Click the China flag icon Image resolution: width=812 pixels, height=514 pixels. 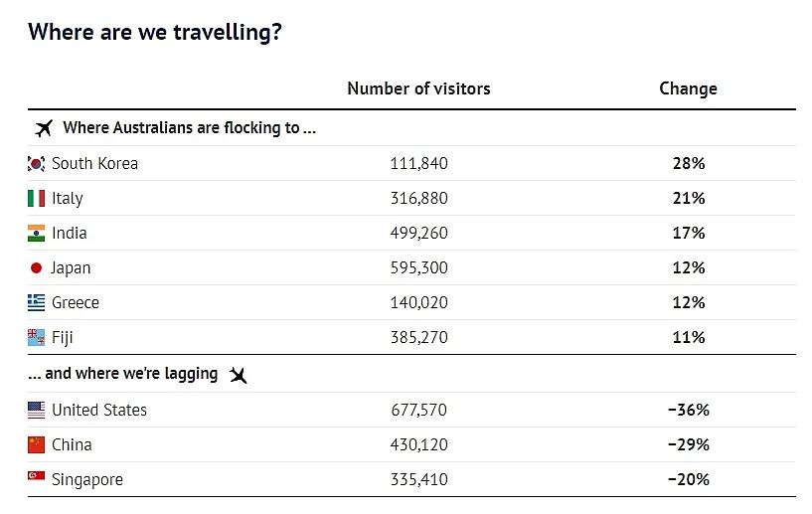pos(36,444)
